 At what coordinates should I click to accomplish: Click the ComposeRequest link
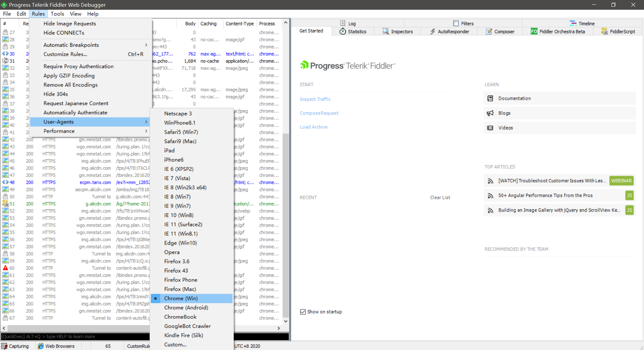[x=319, y=113]
